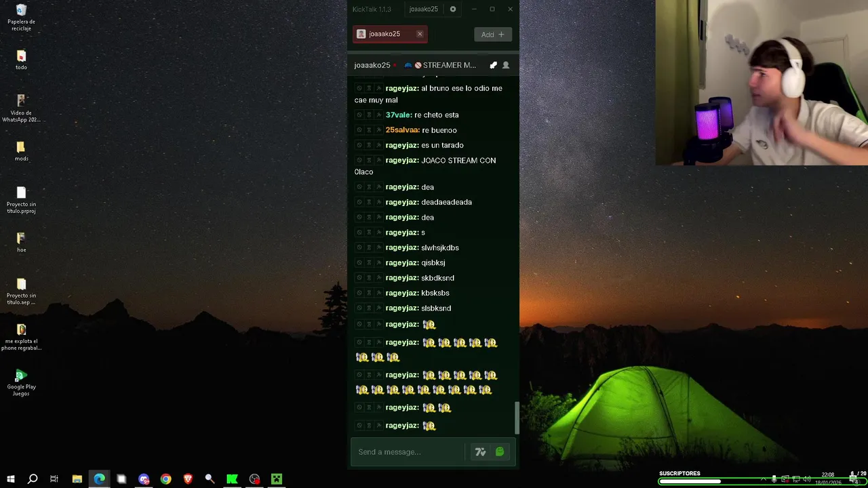868x488 pixels.
Task: Open File Explorer from the taskbar
Action: [x=77, y=479]
